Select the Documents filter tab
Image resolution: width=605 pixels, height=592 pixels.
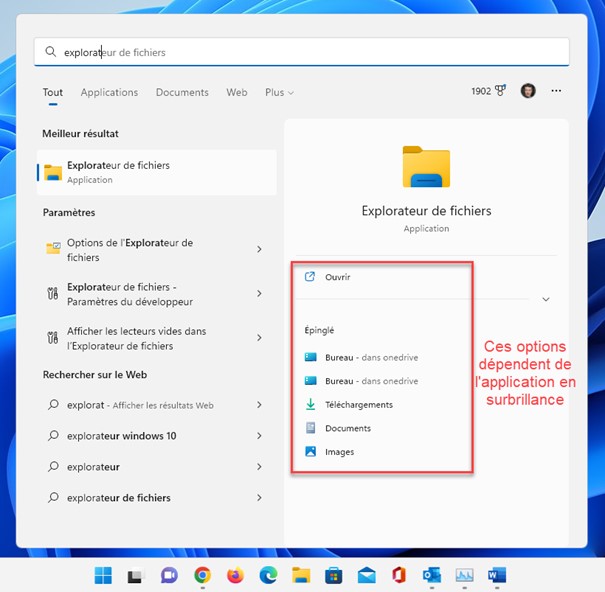coord(182,92)
